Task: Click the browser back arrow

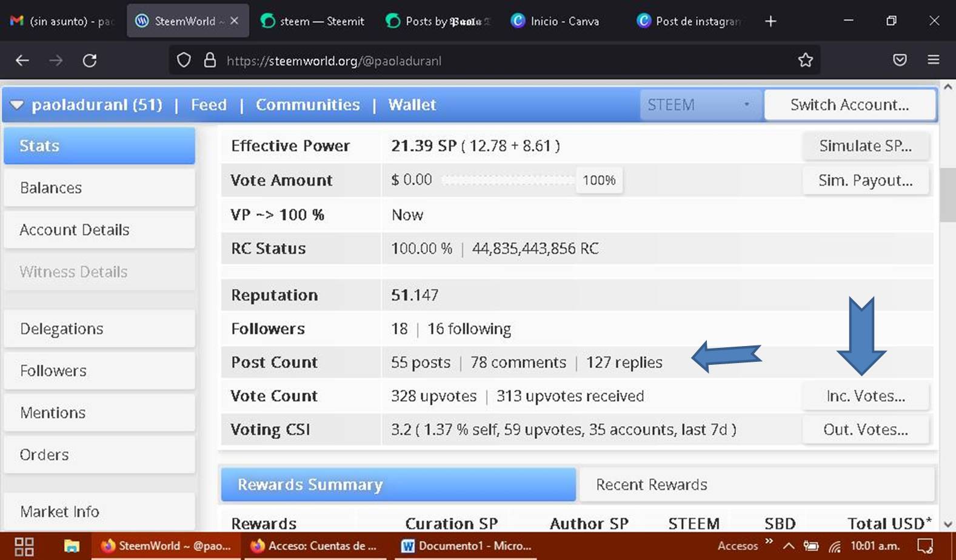Action: 22,61
